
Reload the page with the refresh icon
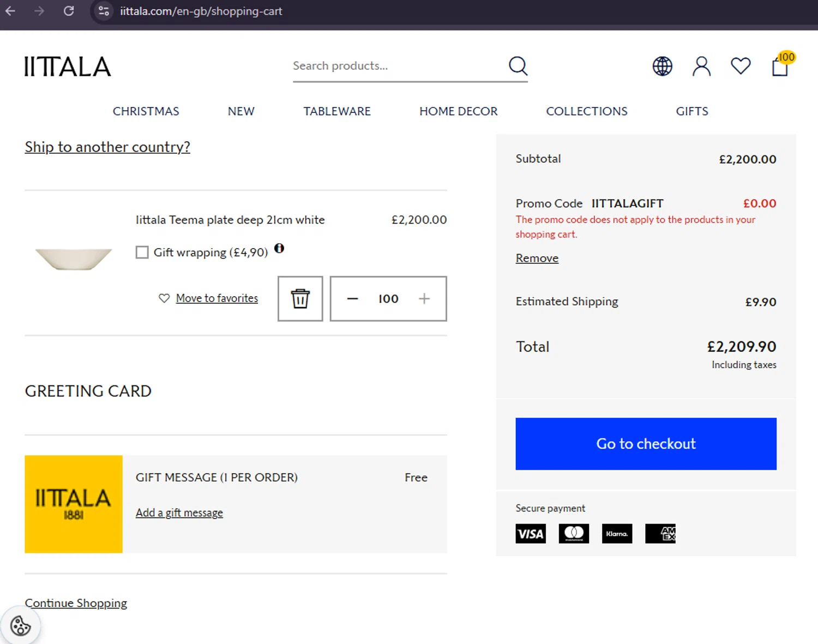(69, 11)
